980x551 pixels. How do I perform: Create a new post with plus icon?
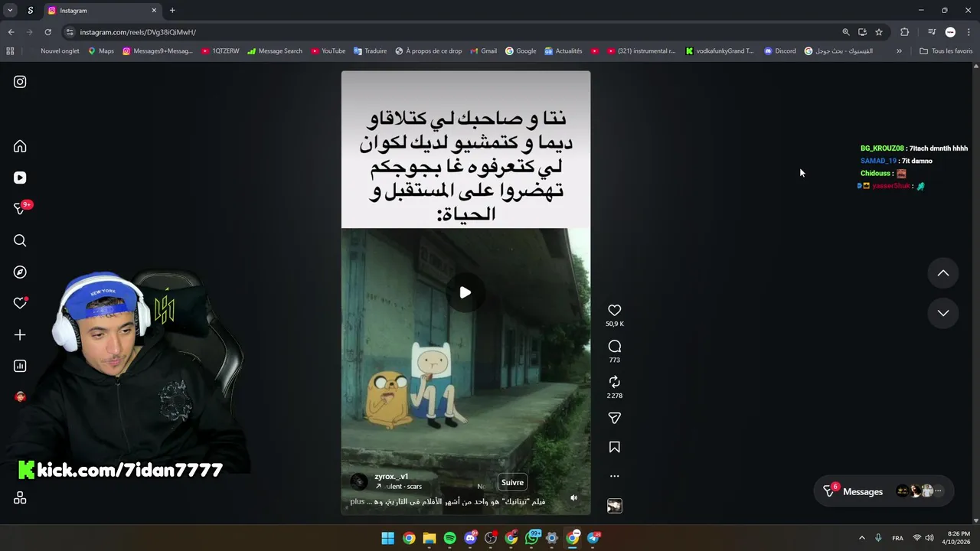20,334
